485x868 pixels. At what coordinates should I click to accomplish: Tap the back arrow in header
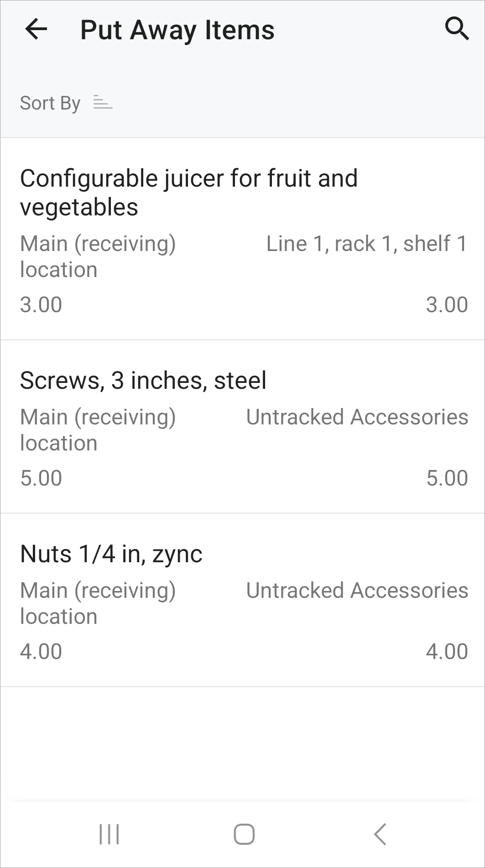click(x=36, y=30)
